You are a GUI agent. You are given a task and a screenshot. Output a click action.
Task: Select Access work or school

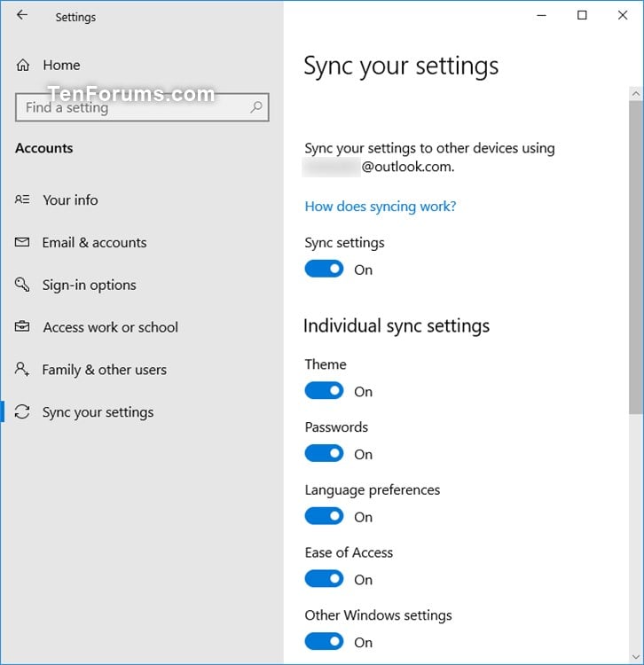pyautogui.click(x=110, y=327)
